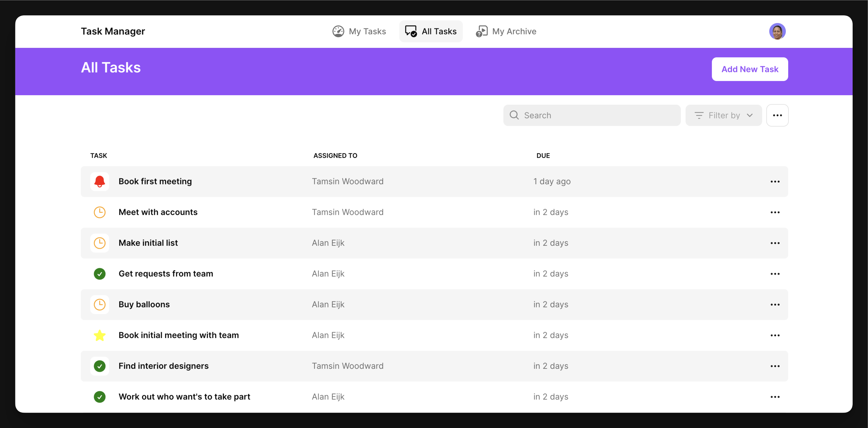Click Tamsin Woodward in Find interior designers row
The image size is (868, 428).
click(347, 366)
